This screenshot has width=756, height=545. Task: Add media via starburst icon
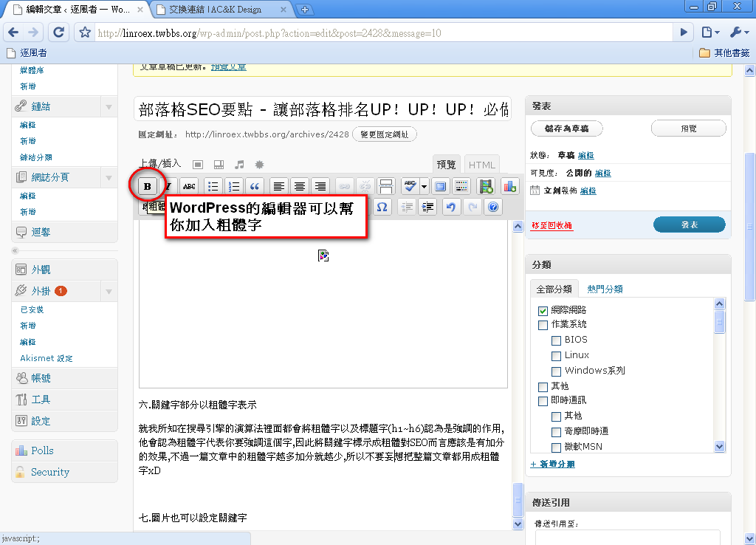pyautogui.click(x=259, y=165)
